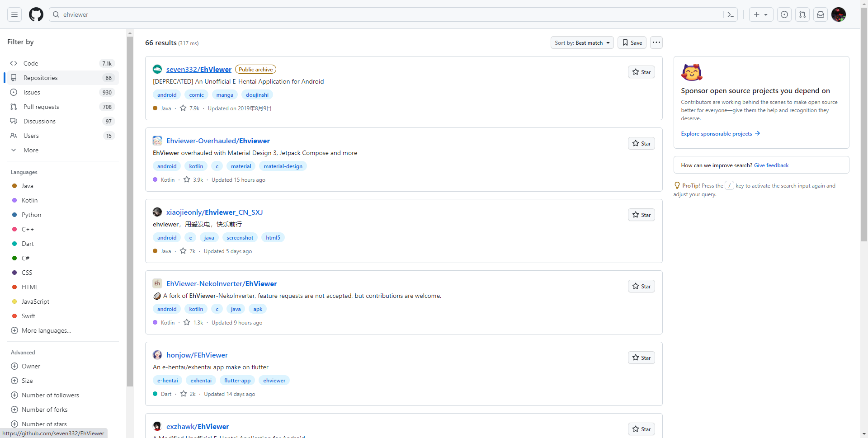Filter results by Discussions
868x438 pixels.
coord(63,121)
